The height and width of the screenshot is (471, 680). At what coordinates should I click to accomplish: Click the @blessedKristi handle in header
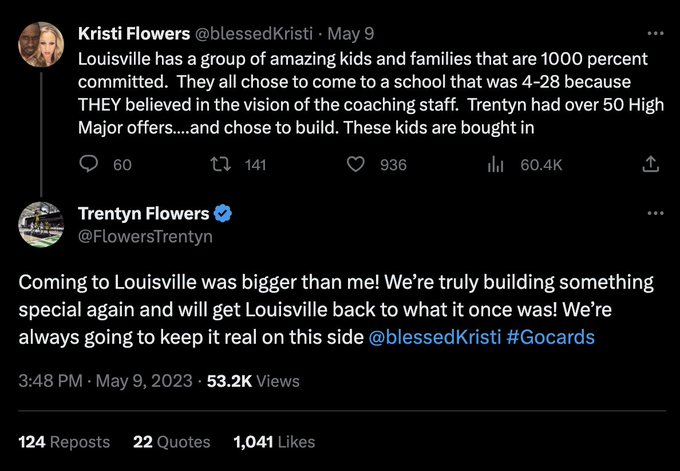tap(250, 33)
